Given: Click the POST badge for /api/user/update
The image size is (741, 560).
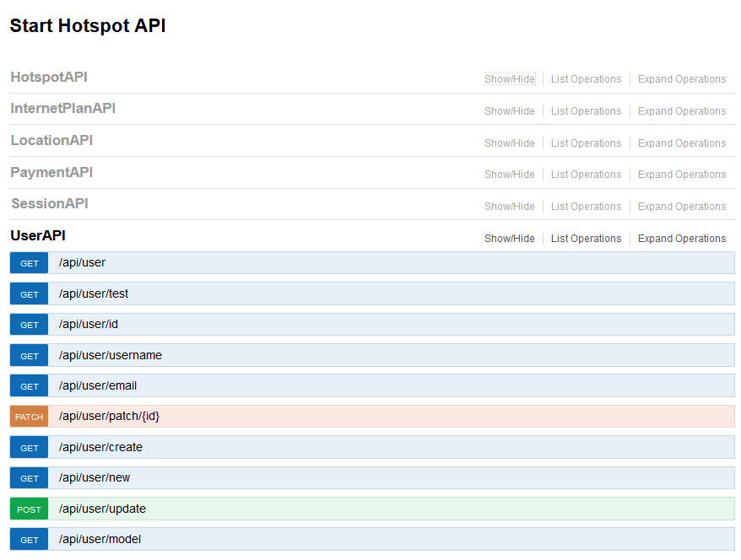Looking at the screenshot, I should 30,509.
